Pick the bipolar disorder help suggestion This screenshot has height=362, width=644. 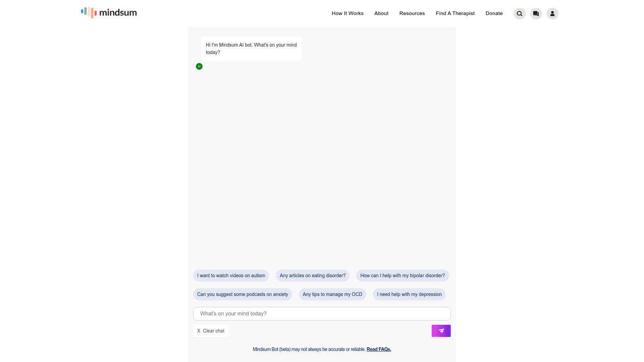click(402, 276)
